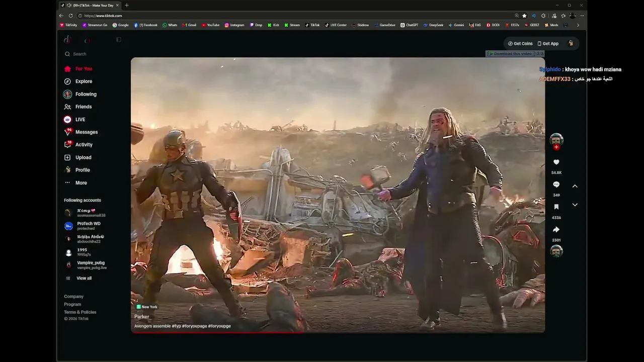Viewport: 644px width, 362px height.
Task: Collapse the TikTok sidebar panel icon
Action: click(119, 40)
